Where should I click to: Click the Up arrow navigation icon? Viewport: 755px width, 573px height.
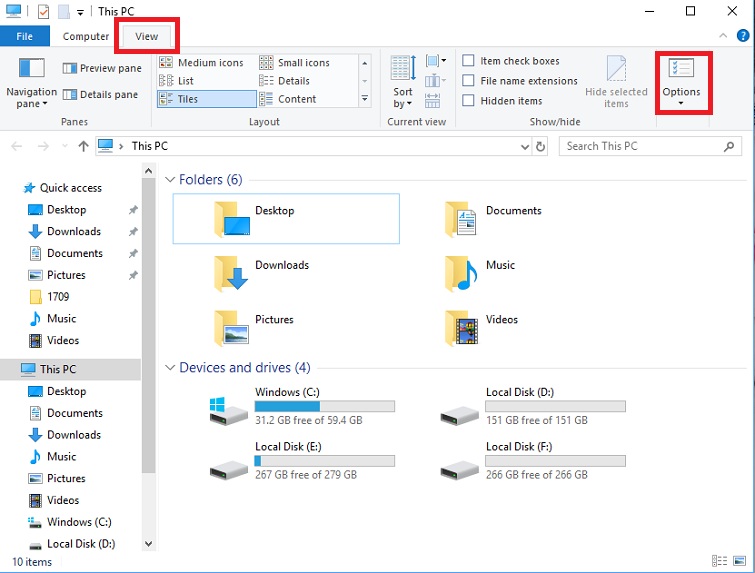coord(83,146)
